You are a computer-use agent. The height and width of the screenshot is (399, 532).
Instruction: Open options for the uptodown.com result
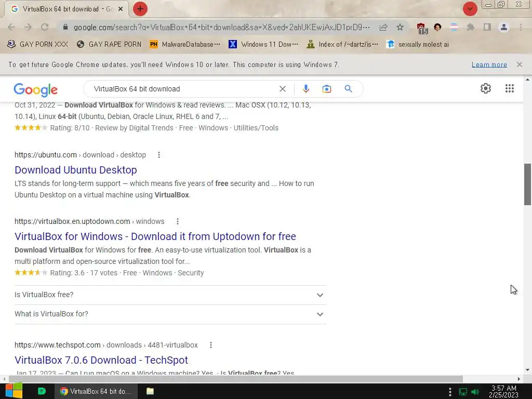coord(178,221)
